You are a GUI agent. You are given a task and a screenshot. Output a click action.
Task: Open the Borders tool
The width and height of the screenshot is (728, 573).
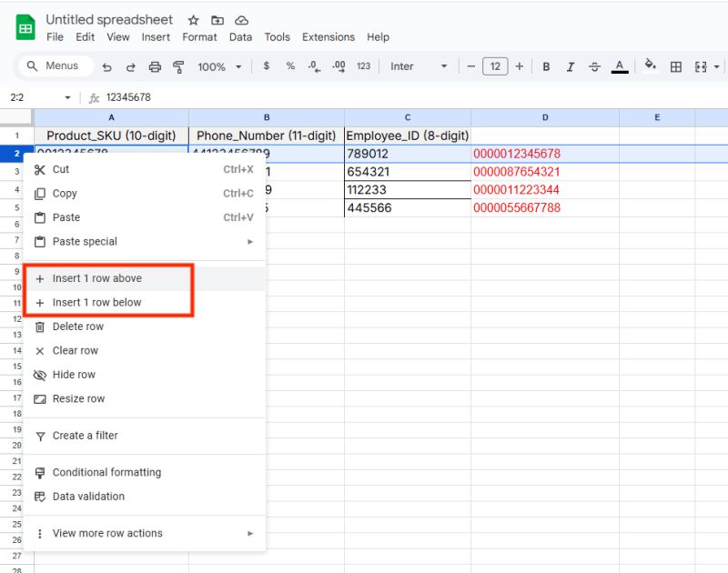(675, 66)
